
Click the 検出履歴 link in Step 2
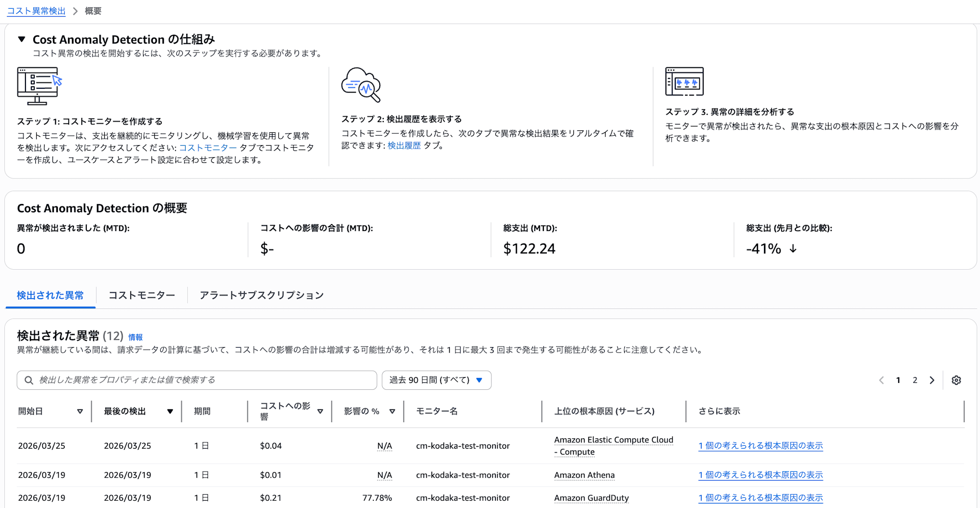pos(404,145)
